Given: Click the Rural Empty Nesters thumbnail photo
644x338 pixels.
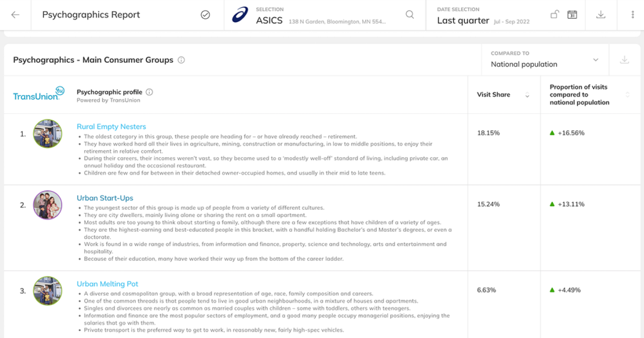Looking at the screenshot, I should point(48,134).
